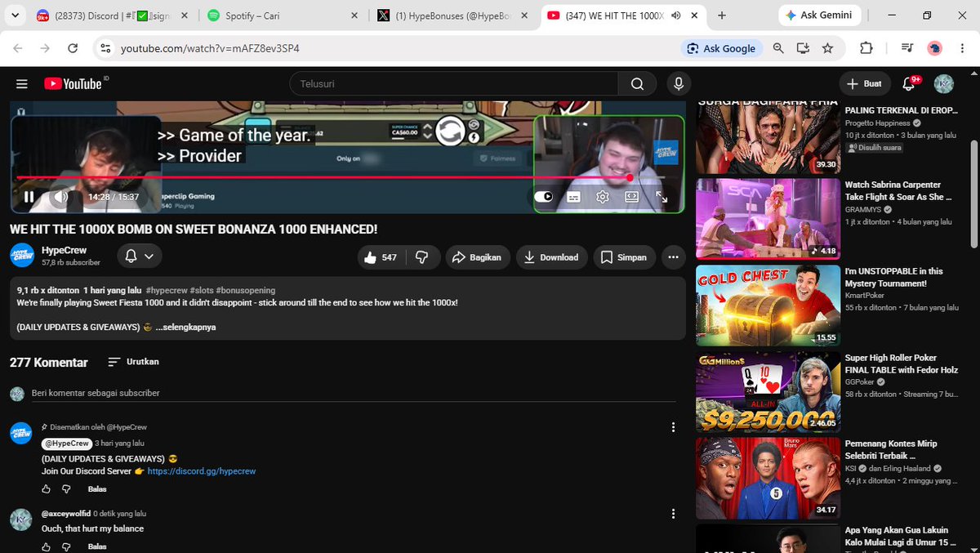Dislike the @axceywolfid comment
This screenshot has height=553, width=980.
point(67,546)
